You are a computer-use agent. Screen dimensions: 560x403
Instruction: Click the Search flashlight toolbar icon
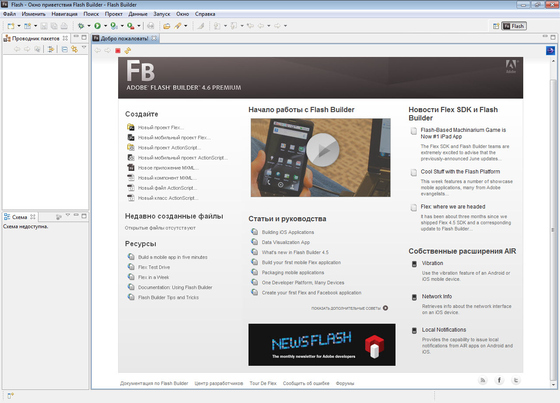pos(178,26)
